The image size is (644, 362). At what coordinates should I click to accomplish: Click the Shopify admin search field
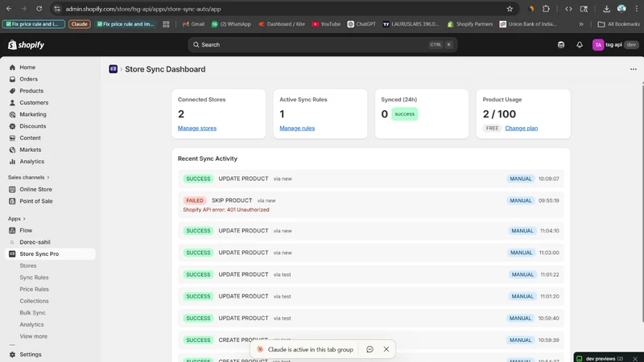point(323,45)
